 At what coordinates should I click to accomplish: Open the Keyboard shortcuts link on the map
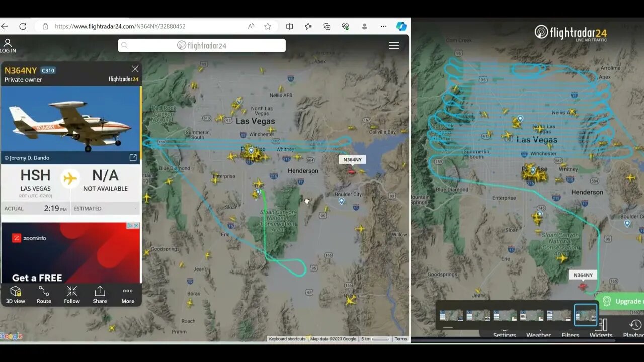[x=287, y=339]
